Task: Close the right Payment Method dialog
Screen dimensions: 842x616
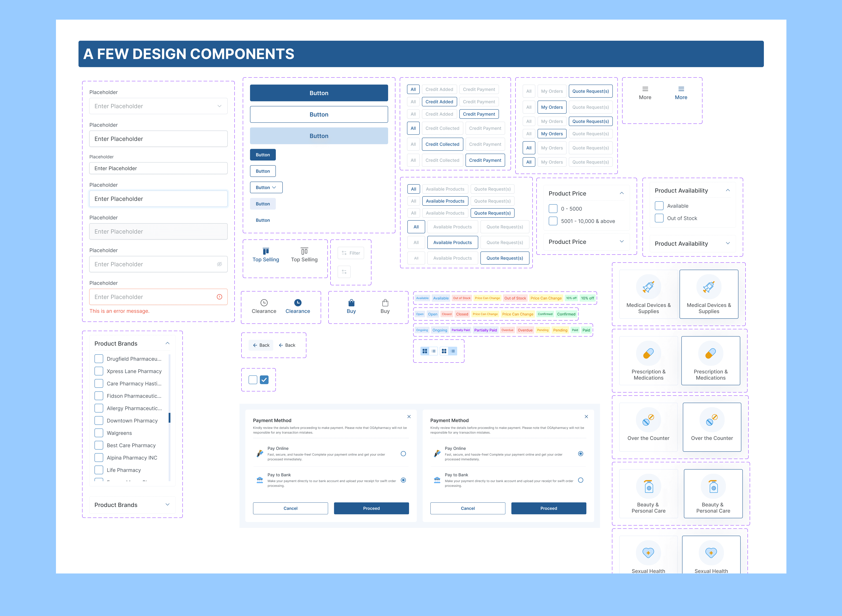Action: pos(586,416)
